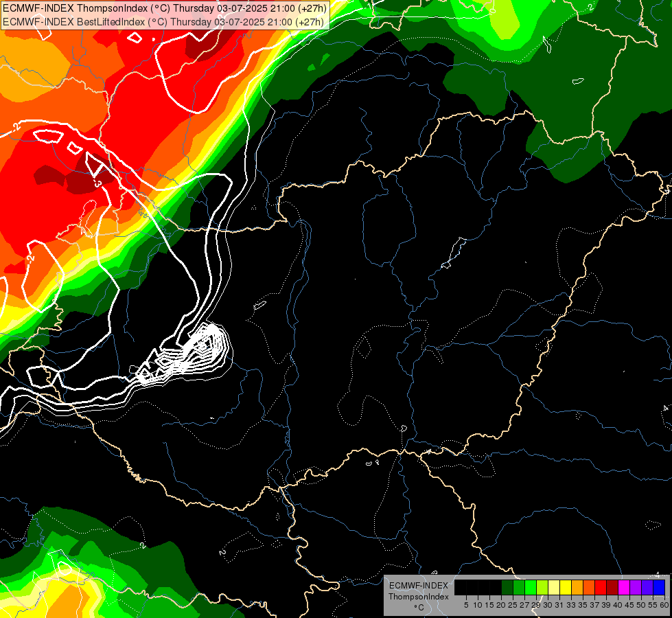Click the legend value 60
The width and height of the screenshot is (672, 618).
(664, 605)
